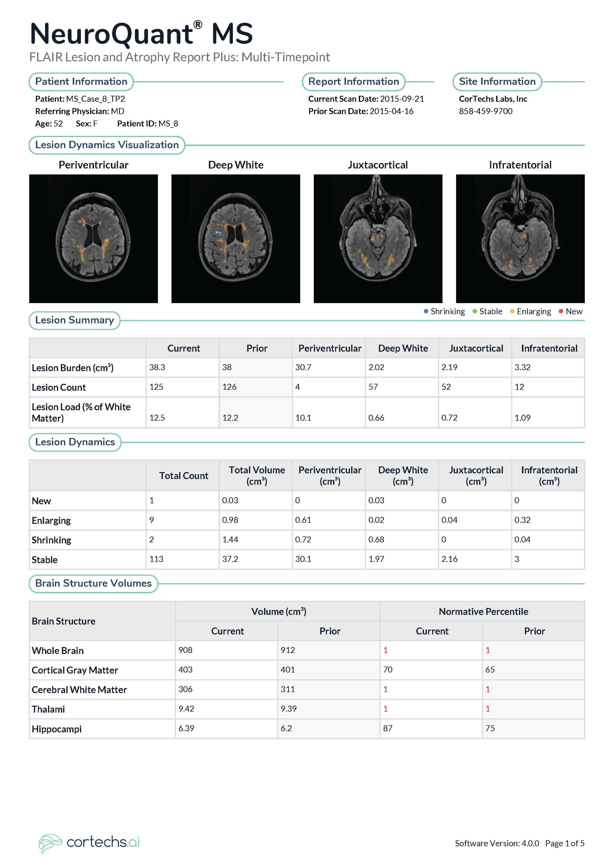The height and width of the screenshot is (868, 614).
Task: Click Infratentorial Lesion Burden 3.32
Action: (522, 367)
